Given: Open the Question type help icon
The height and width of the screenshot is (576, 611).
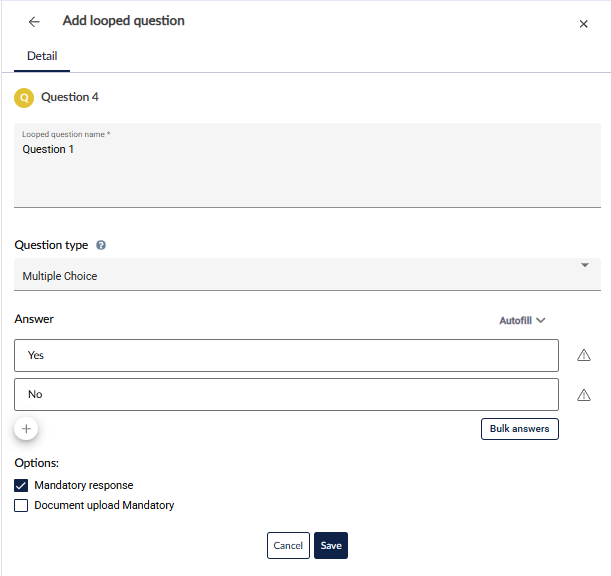Looking at the screenshot, I should click(x=101, y=245).
